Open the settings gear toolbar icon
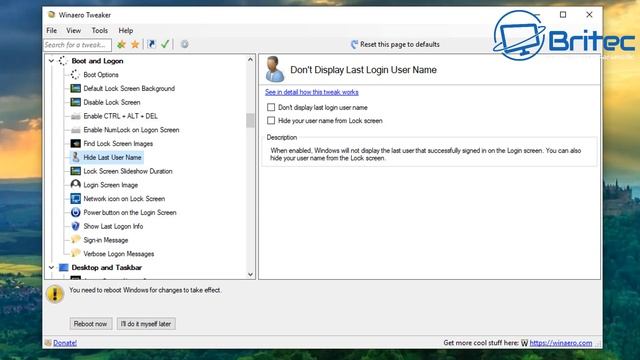The image size is (640, 360). (184, 44)
